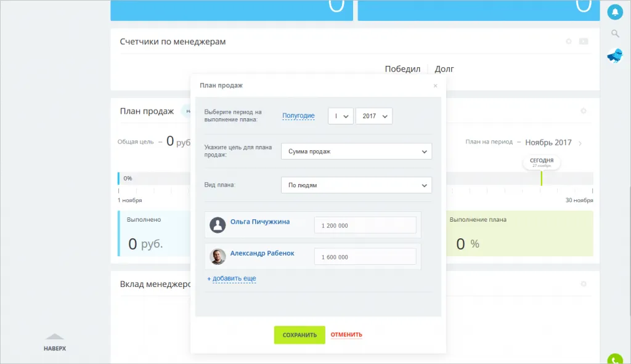The width and height of the screenshot is (631, 364).
Task: Open the notifications bell icon
Action: tap(614, 12)
